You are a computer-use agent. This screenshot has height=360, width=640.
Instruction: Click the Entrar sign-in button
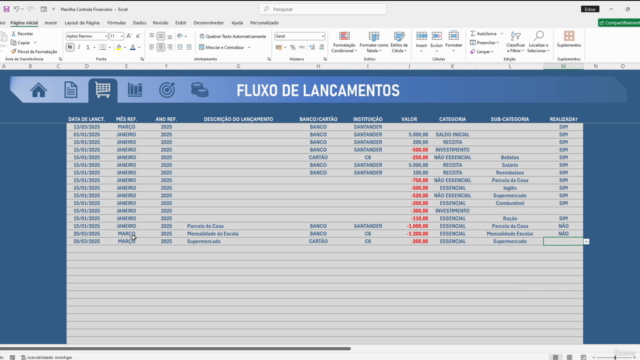pyautogui.click(x=590, y=9)
